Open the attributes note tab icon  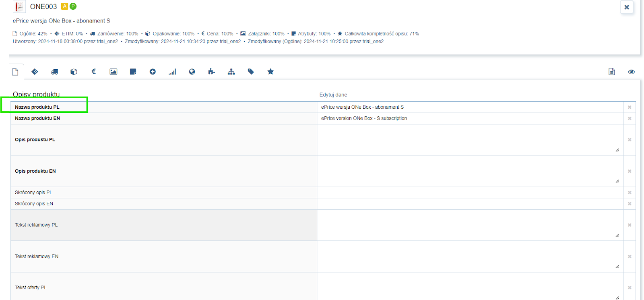(x=133, y=72)
